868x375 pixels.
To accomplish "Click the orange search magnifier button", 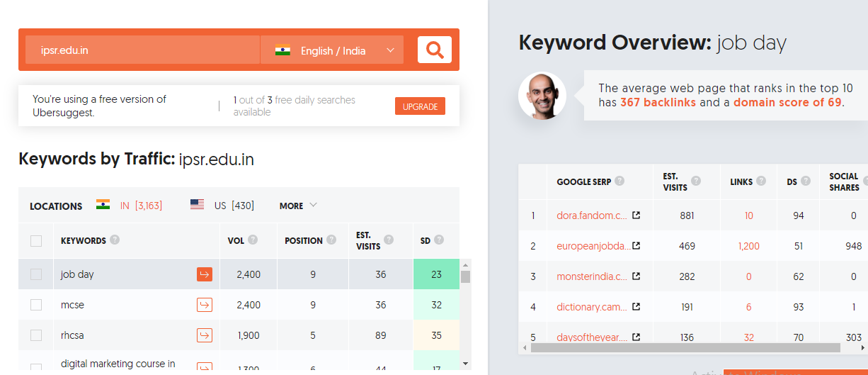I will point(435,50).
